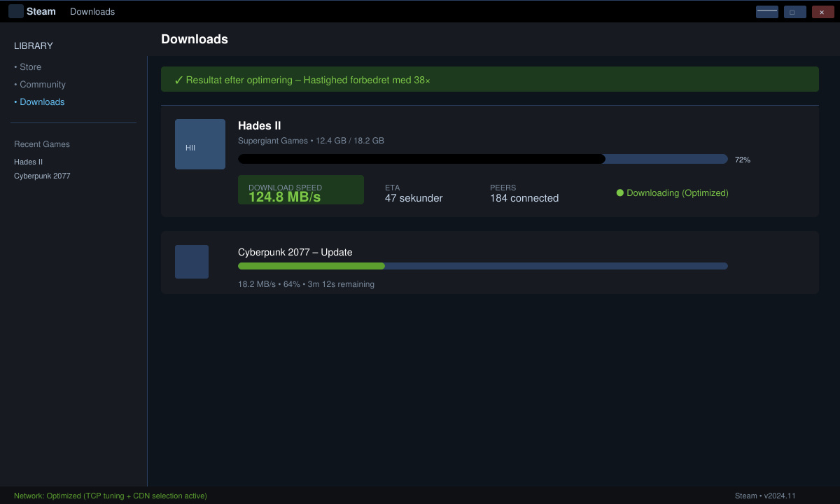Open Hades II from Recent Games

(x=29, y=162)
